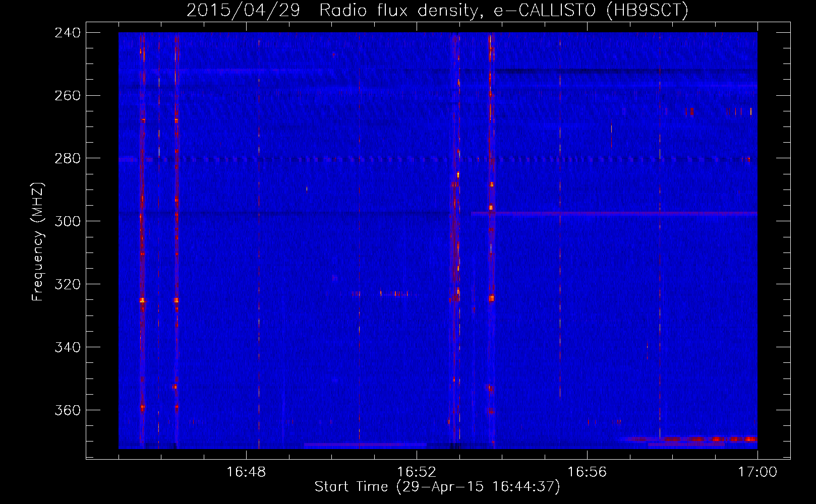Click the 16:56 time tick label
816x504 pixels.
pyautogui.click(x=587, y=472)
